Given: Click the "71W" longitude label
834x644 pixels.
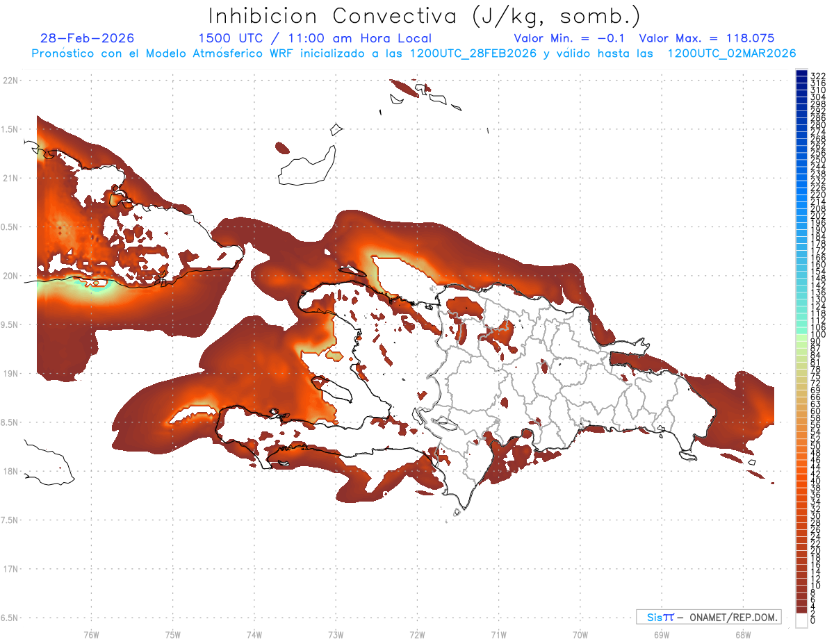Looking at the screenshot, I should [x=498, y=634].
